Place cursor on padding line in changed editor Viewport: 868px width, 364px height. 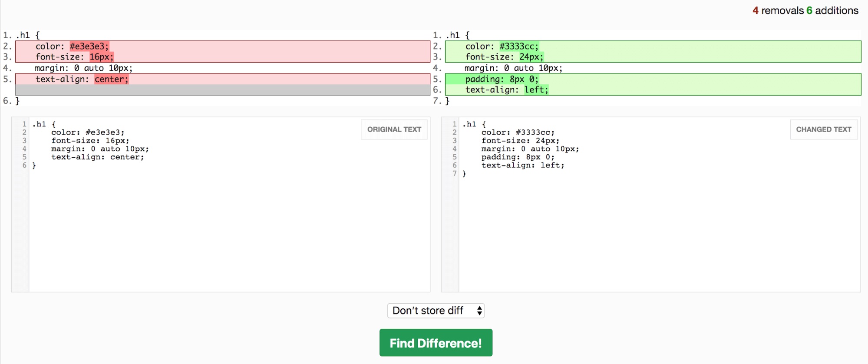click(518, 157)
